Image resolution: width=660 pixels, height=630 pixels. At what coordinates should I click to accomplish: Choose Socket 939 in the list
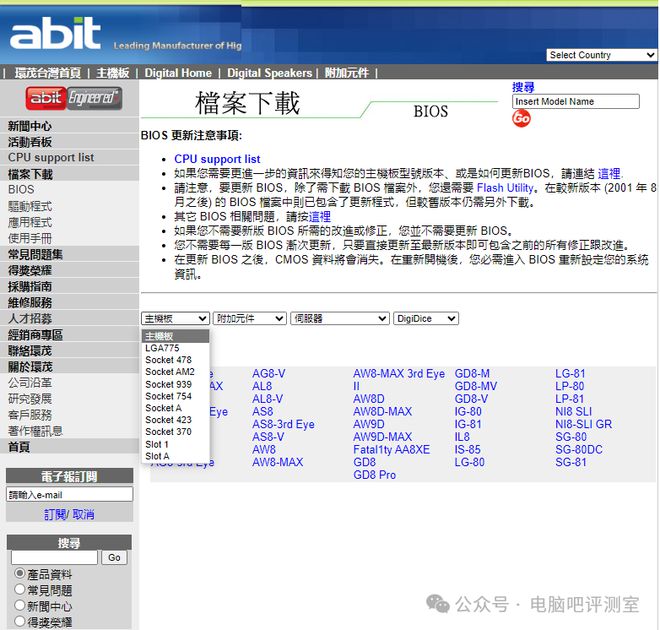(x=175, y=384)
